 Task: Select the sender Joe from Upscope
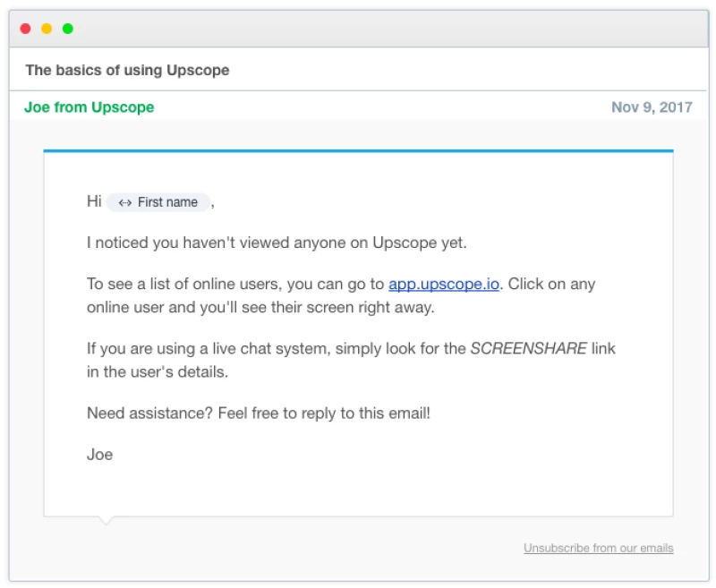tap(89, 107)
